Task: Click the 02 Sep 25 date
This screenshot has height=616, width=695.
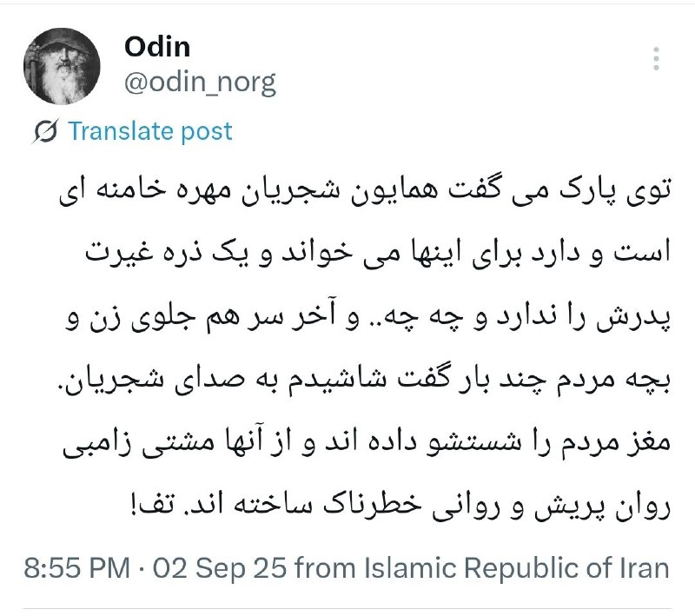Action: tap(220, 567)
